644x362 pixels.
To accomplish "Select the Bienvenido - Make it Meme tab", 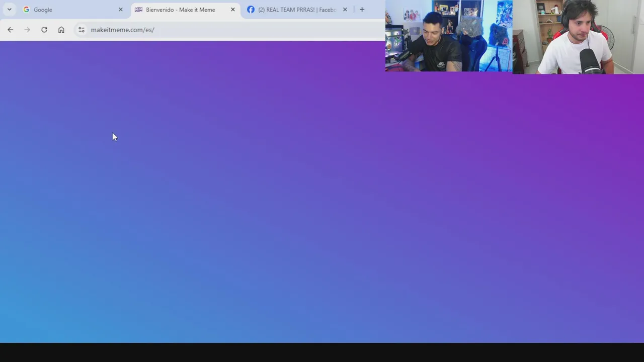I will pyautogui.click(x=185, y=10).
